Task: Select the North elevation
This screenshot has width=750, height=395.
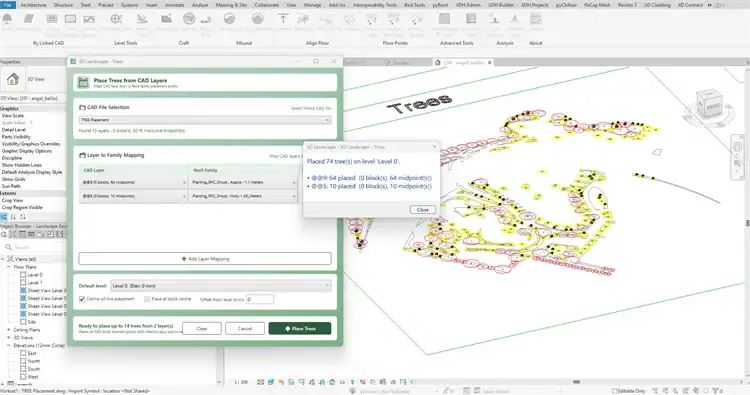Action: (x=34, y=361)
